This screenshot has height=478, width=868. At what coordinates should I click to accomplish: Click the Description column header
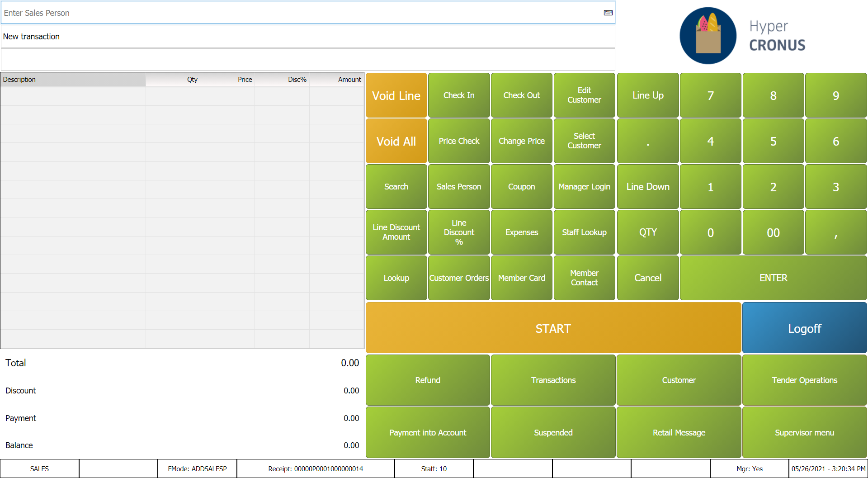[x=72, y=80]
